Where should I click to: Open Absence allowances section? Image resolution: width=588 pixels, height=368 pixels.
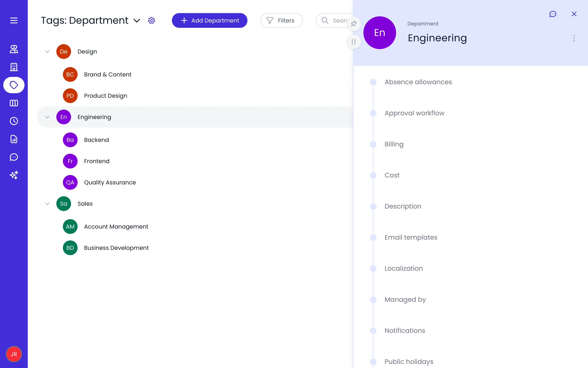(x=418, y=82)
